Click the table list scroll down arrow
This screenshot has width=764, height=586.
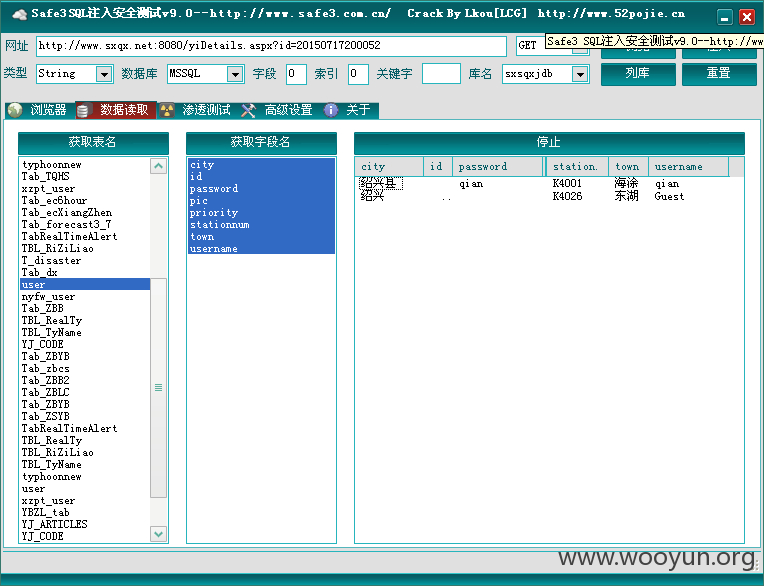click(158, 533)
